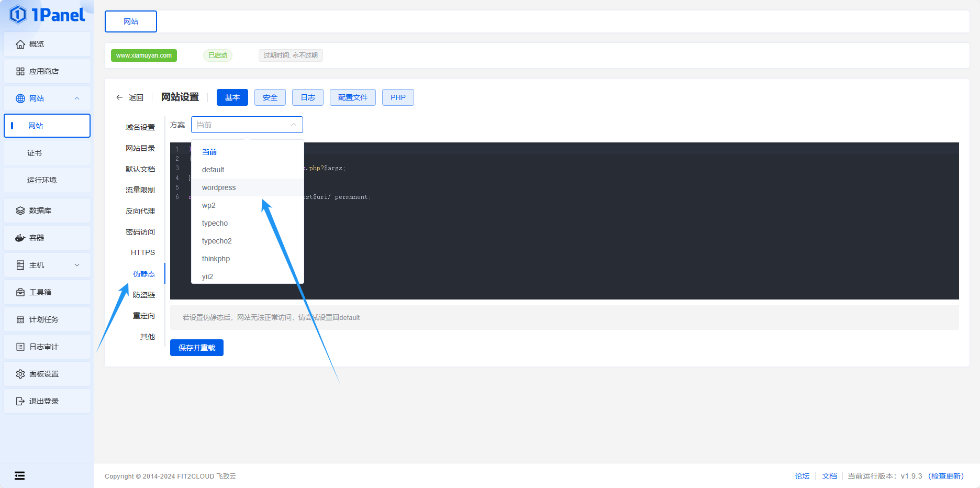The image size is (980, 488).
Task: Expand the 主机 sidebar menu chevron
Action: [x=77, y=265]
